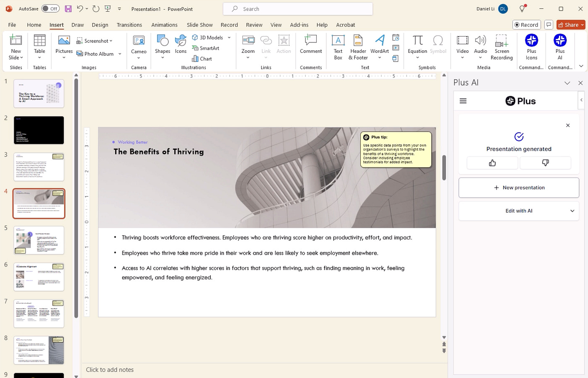Open the Slide Show tab

(199, 25)
